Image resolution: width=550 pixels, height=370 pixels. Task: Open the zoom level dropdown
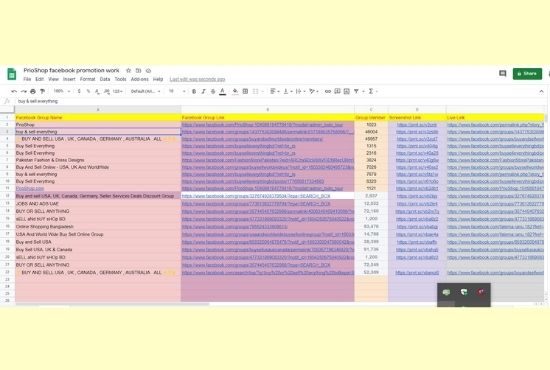pyautogui.click(x=62, y=91)
